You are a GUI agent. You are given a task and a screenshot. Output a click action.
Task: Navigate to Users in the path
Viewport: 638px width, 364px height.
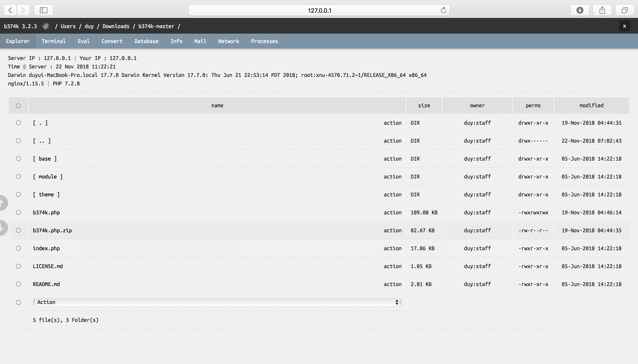(x=68, y=26)
